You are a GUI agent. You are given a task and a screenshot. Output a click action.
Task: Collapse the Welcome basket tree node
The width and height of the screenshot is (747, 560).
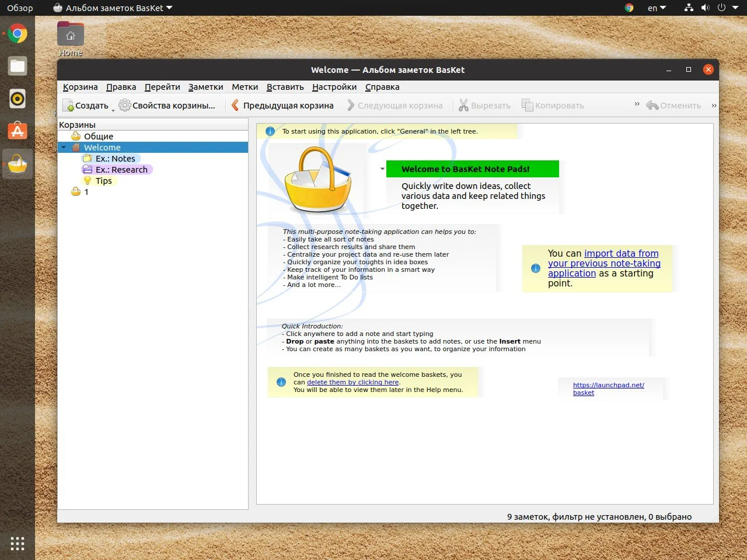click(64, 148)
